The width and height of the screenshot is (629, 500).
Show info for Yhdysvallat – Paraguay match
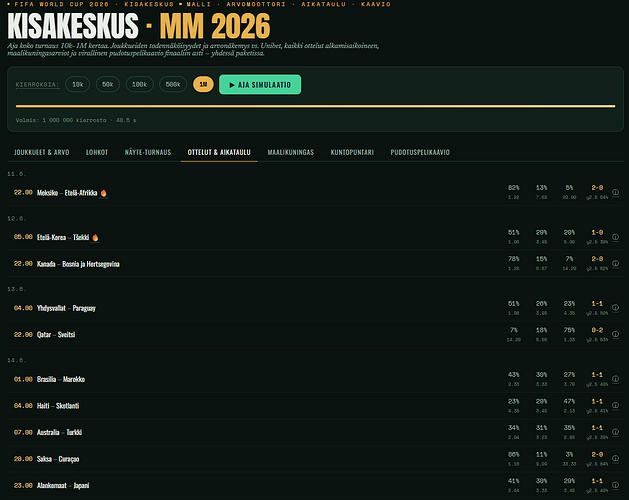coord(615,308)
